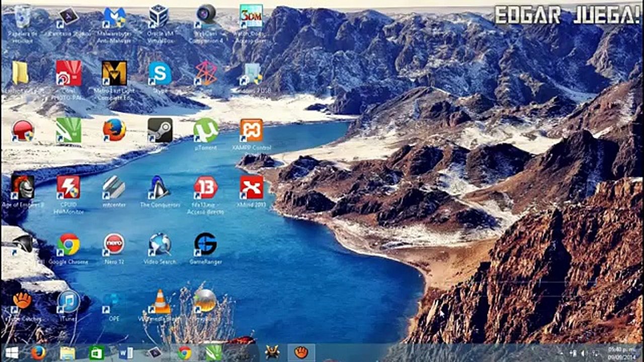Viewport: 644px width, 362px height.
Task: Open aTube Catcher shortcut on desktop
Action: point(23,302)
